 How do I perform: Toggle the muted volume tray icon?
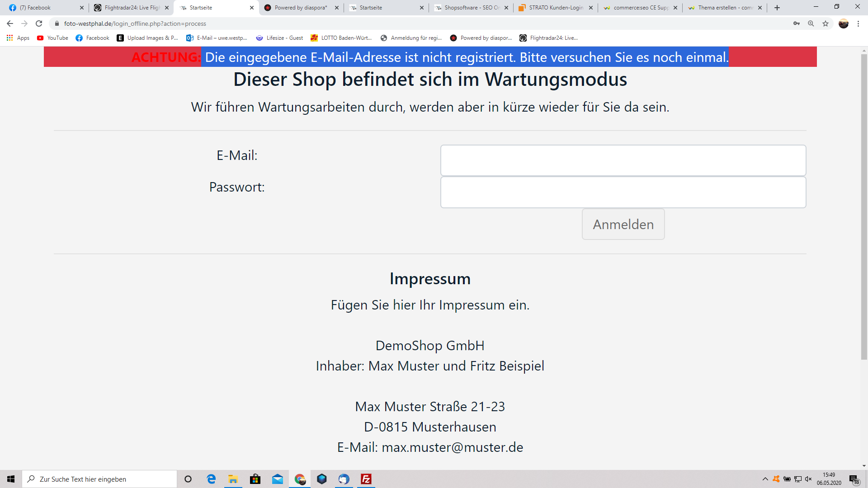pyautogui.click(x=808, y=479)
